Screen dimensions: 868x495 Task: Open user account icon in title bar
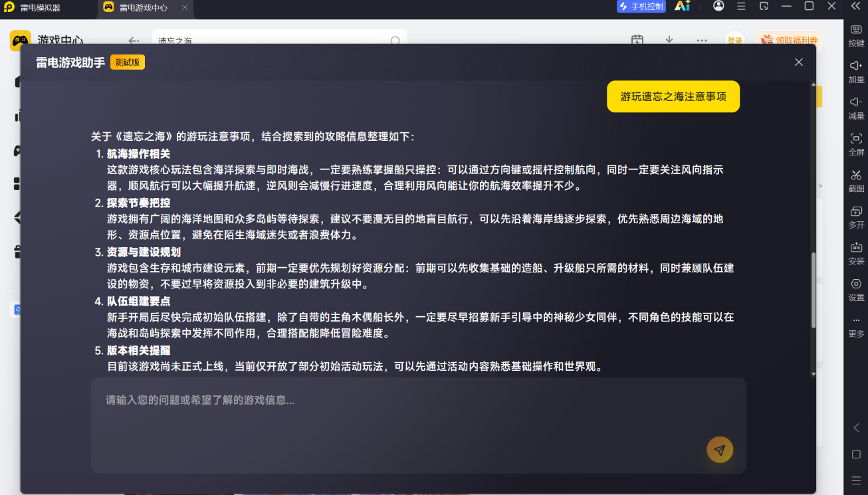[718, 6]
